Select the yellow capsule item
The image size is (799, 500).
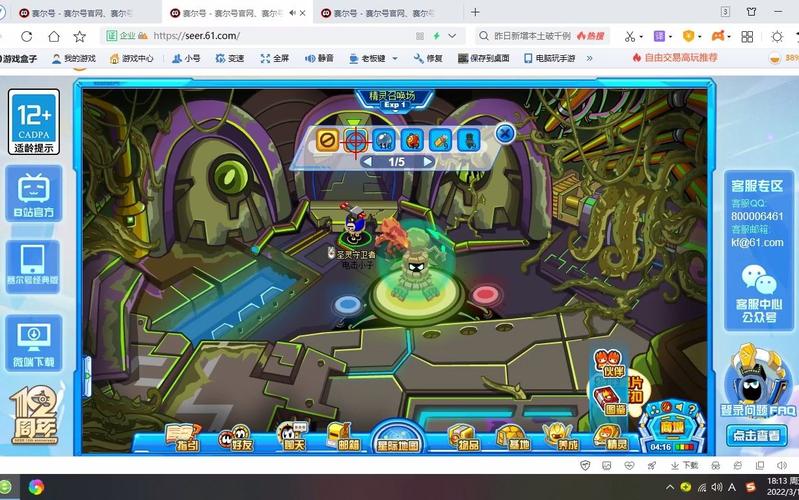pyautogui.click(x=441, y=140)
